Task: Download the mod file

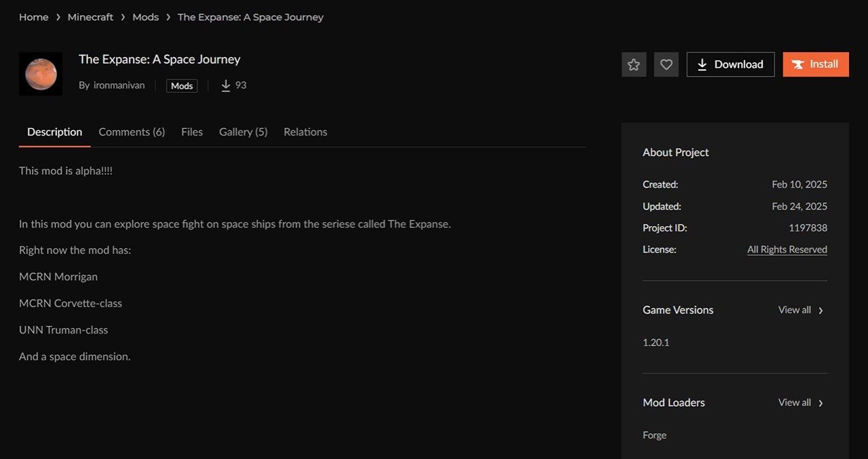Action: (730, 64)
